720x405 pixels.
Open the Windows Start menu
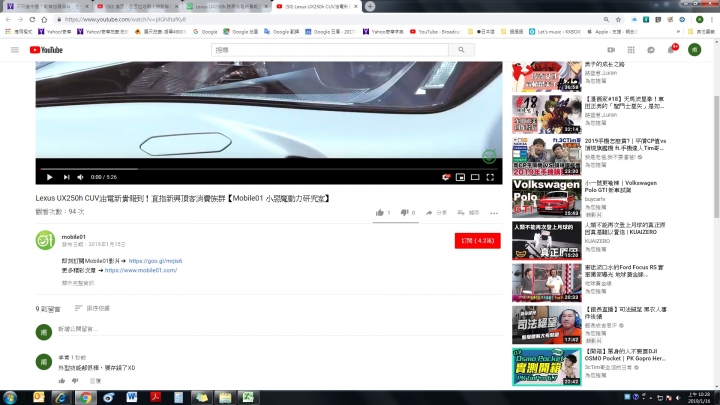click(x=10, y=397)
